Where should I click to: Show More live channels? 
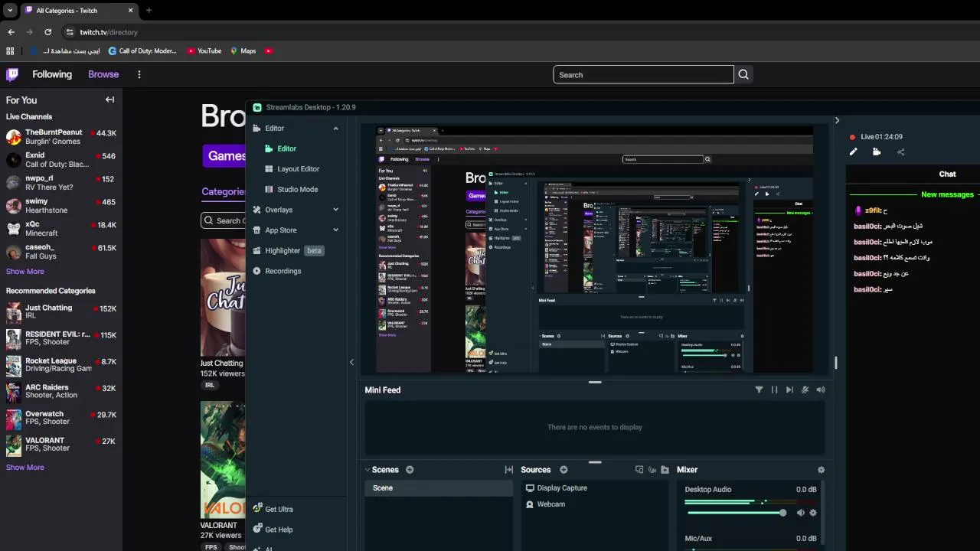click(x=24, y=272)
